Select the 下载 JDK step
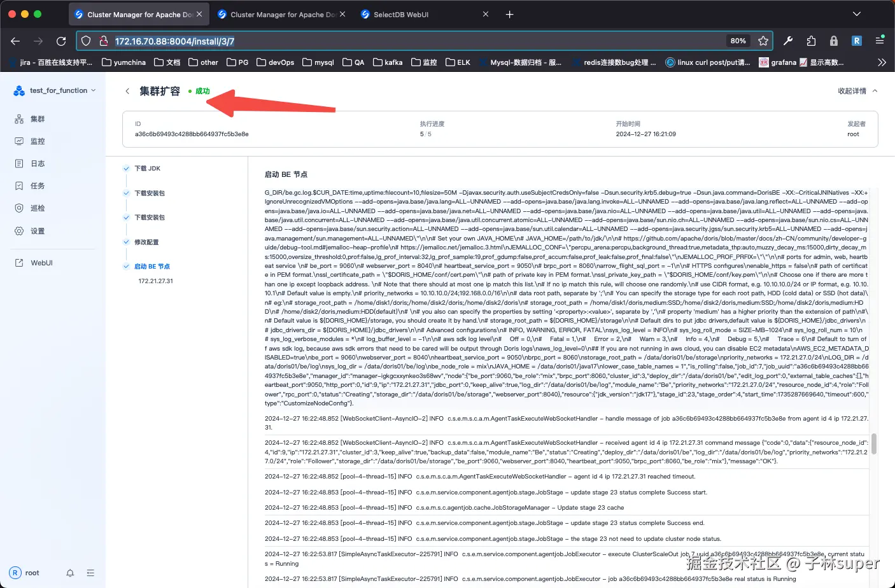The width and height of the screenshot is (895, 588). pyautogui.click(x=148, y=169)
